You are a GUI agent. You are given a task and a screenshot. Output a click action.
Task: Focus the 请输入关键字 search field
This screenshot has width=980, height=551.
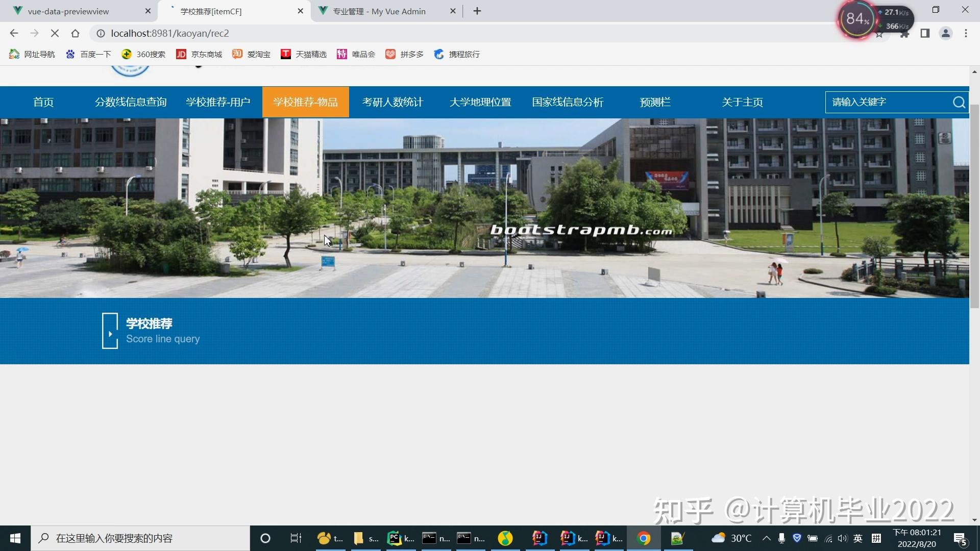click(x=888, y=103)
